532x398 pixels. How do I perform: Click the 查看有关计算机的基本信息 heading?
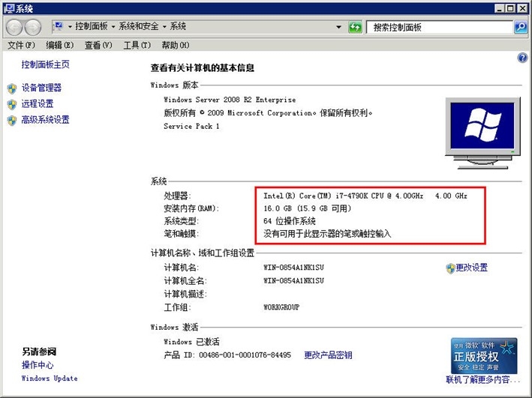[x=203, y=68]
